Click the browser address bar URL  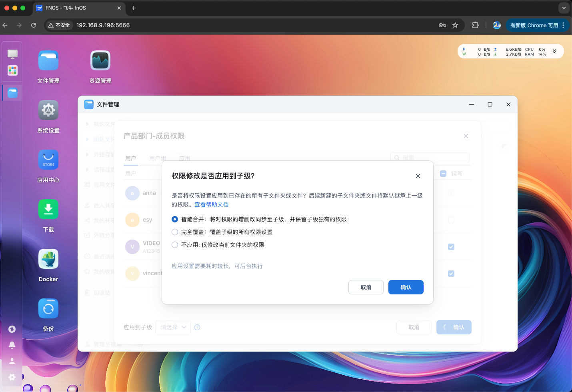point(103,25)
